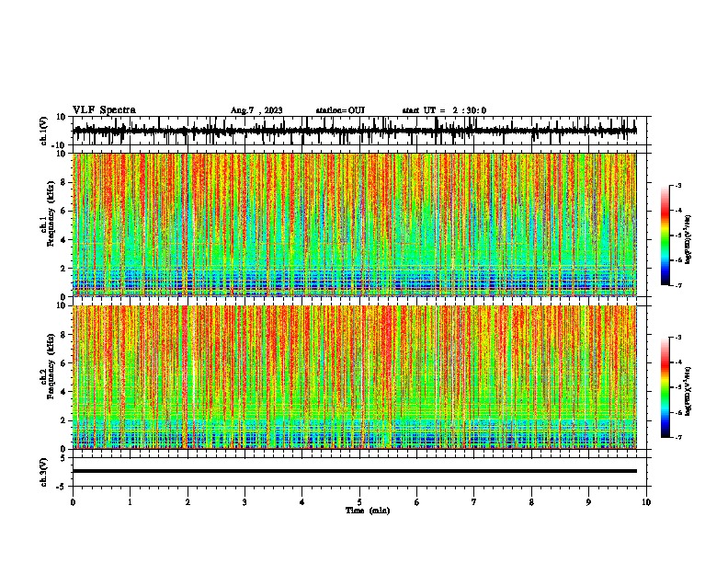Click the "5" tick on the time axis
The image size is (728, 563).
[359, 502]
